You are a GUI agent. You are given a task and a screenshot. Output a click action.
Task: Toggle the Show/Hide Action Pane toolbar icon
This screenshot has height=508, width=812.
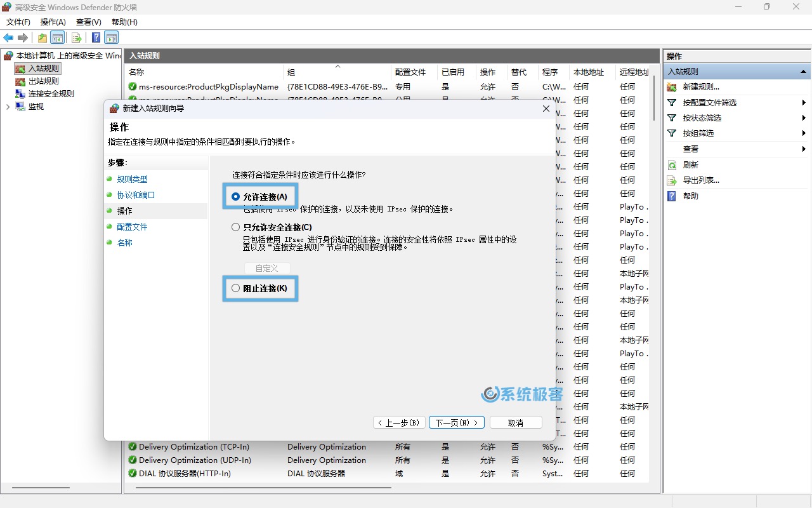click(x=112, y=38)
